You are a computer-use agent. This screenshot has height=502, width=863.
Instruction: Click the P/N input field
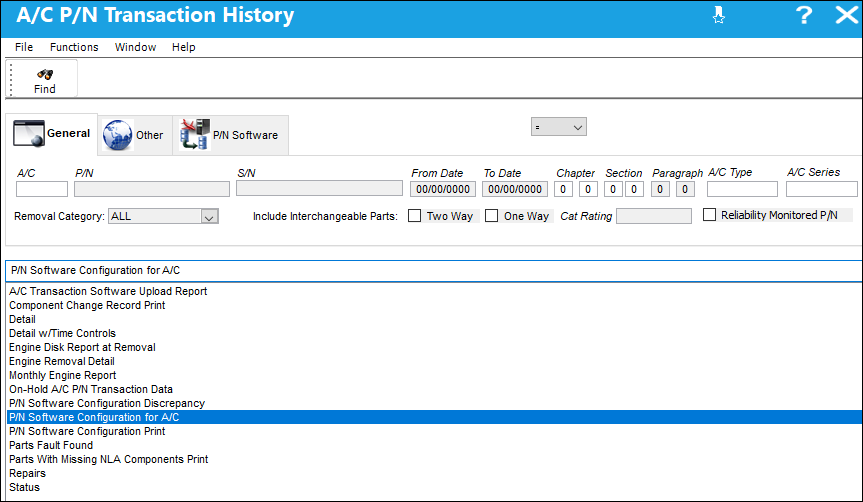pyautogui.click(x=152, y=189)
